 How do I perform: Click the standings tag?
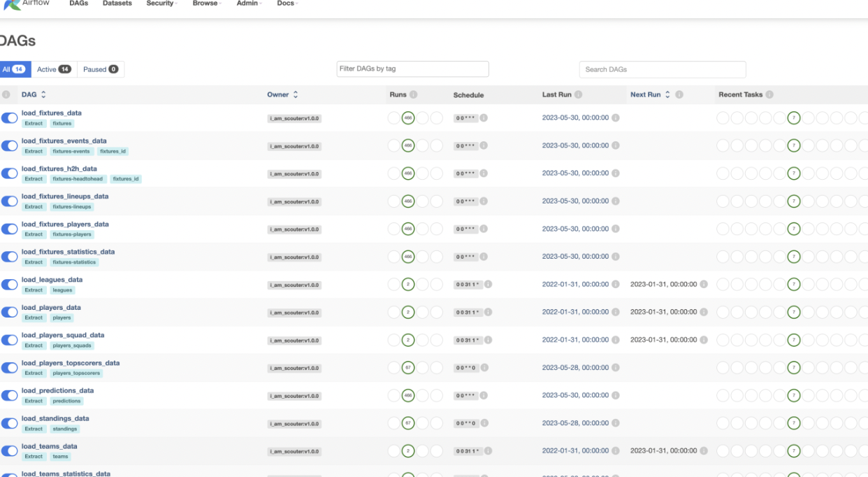pyautogui.click(x=64, y=429)
